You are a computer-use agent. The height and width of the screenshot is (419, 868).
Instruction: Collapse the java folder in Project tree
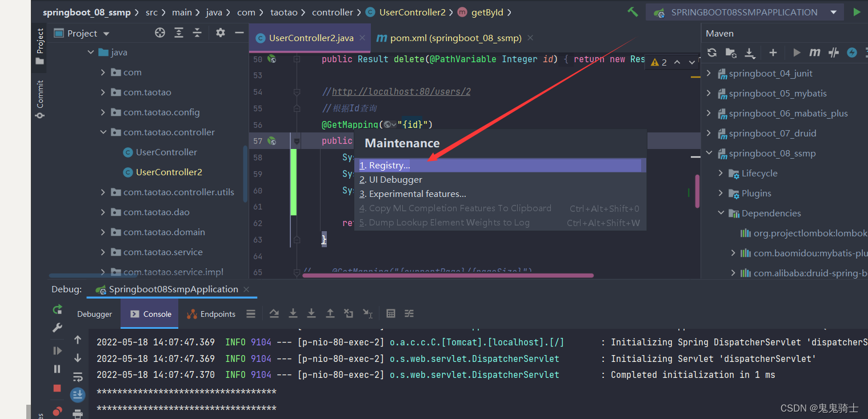[x=90, y=52]
